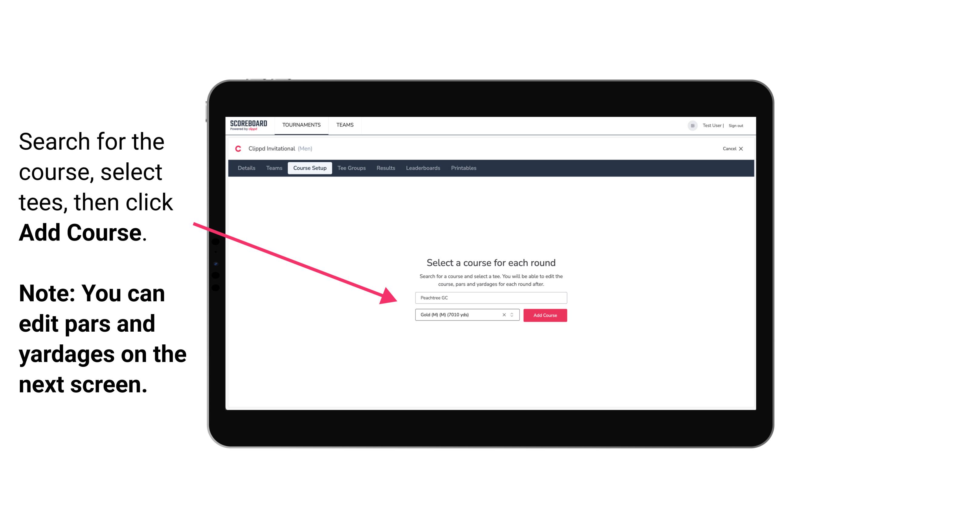Click the Cancel 'X' icon
The image size is (980, 527).
coord(746,149)
